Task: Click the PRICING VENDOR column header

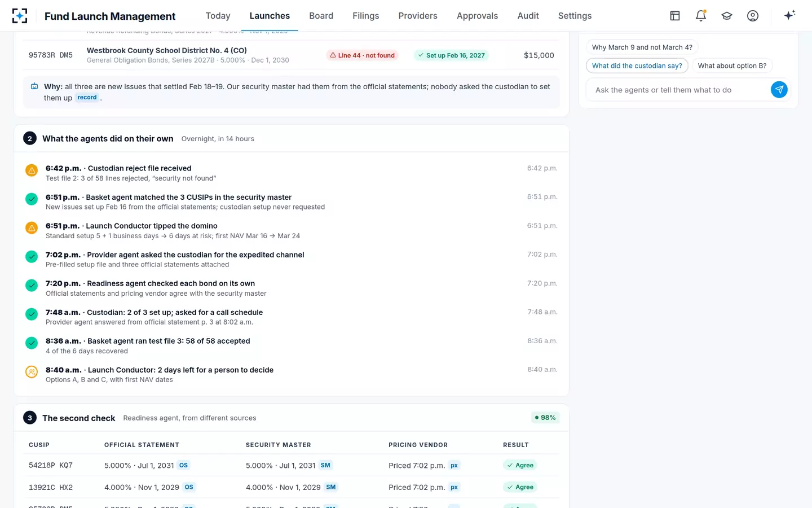Action: coord(418,445)
